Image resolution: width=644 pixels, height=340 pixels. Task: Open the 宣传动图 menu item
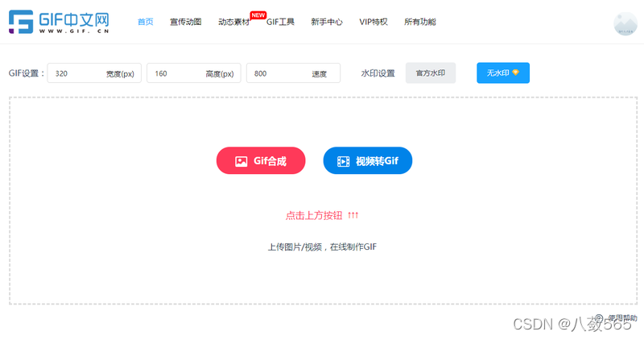[186, 22]
